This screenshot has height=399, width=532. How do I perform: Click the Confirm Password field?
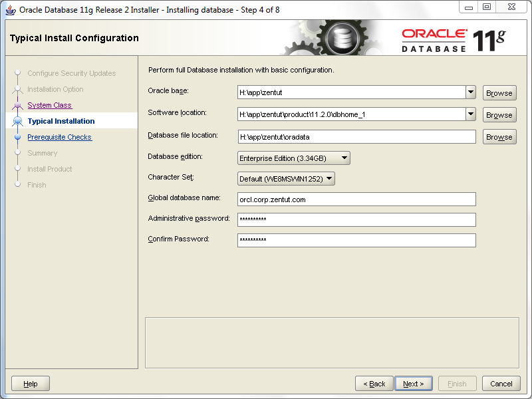357,240
